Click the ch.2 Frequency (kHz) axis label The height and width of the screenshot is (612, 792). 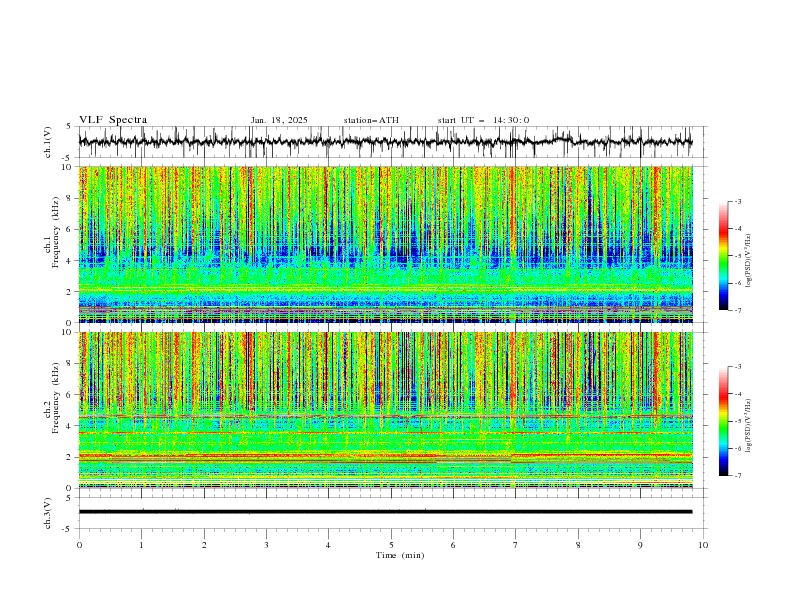pos(51,398)
